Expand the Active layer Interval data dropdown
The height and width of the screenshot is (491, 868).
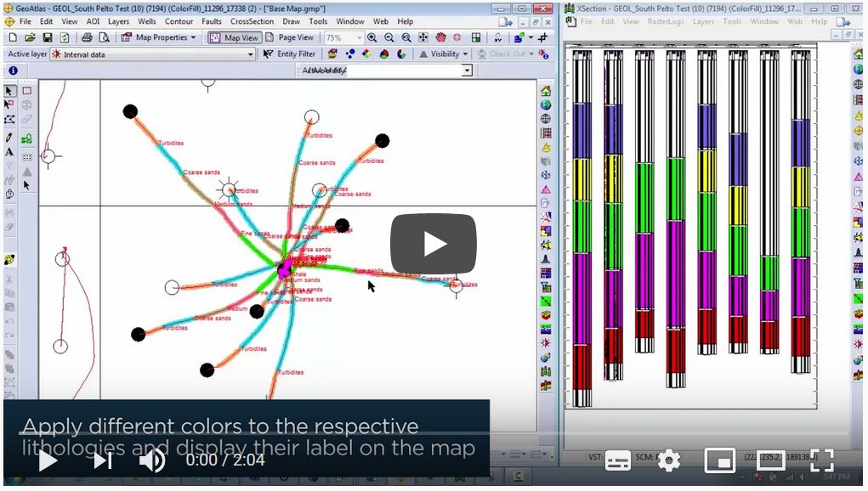point(250,54)
